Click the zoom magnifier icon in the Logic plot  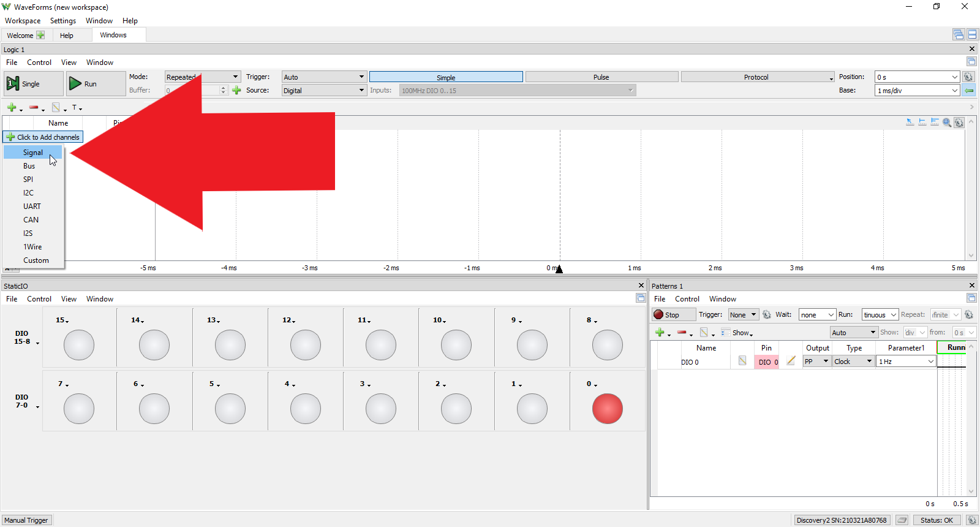(x=947, y=123)
